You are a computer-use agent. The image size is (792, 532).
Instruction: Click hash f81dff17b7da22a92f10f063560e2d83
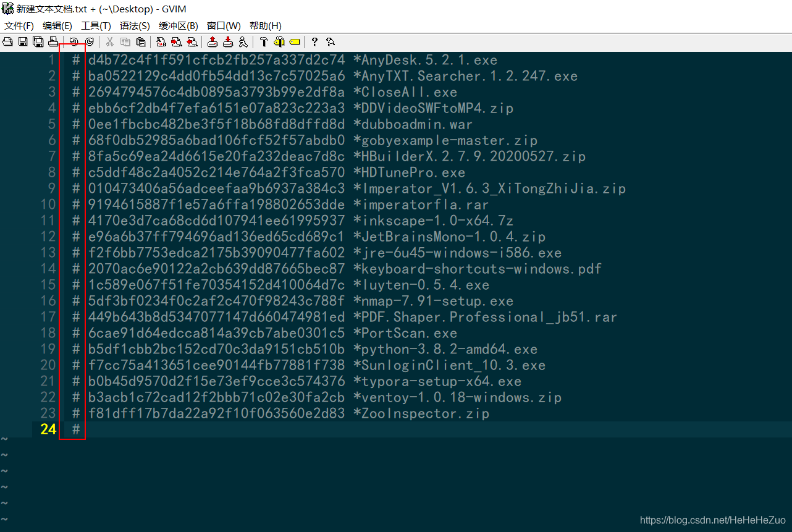(x=216, y=413)
